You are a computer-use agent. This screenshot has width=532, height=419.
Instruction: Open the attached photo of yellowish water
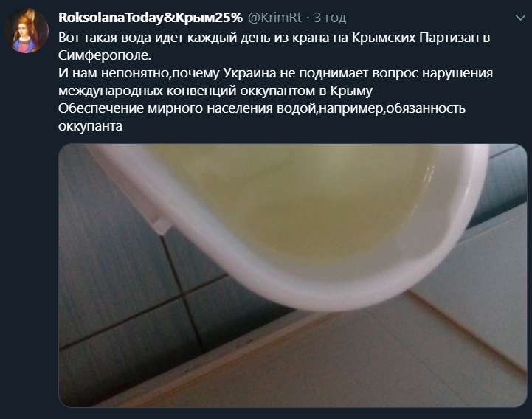(x=292, y=275)
